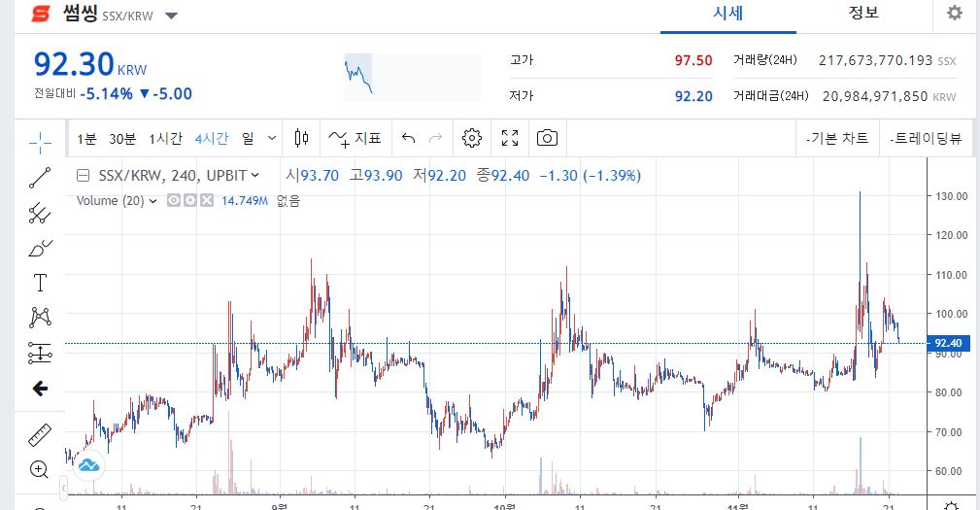Open the 지표 indicators menu

(355, 138)
